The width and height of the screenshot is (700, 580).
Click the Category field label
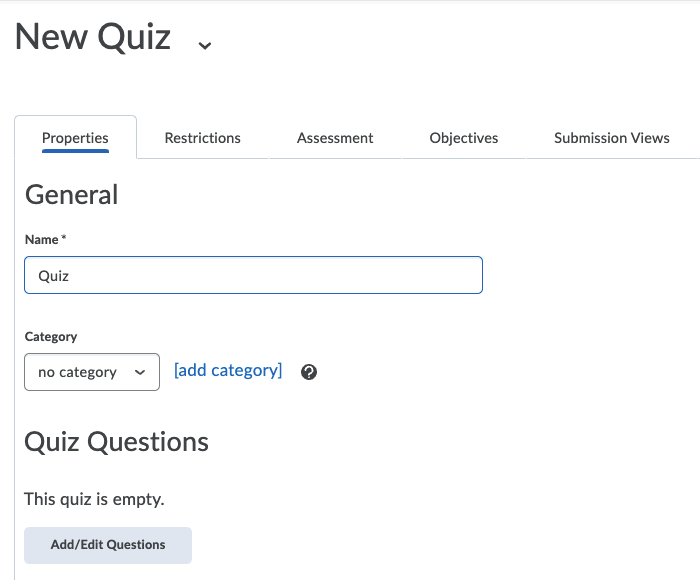[50, 337]
